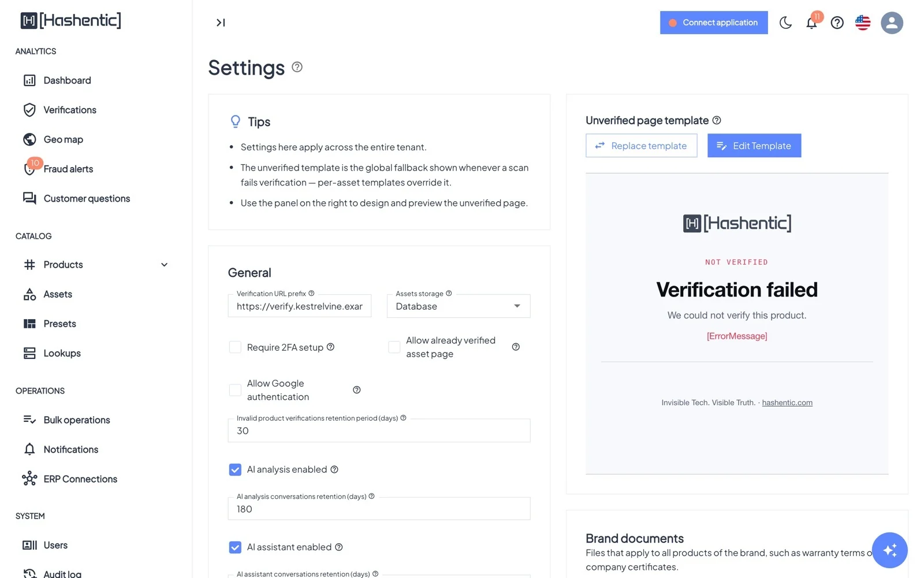This screenshot has width=924, height=578.
Task: Open hashentic.com link in template preview
Action: click(x=787, y=402)
